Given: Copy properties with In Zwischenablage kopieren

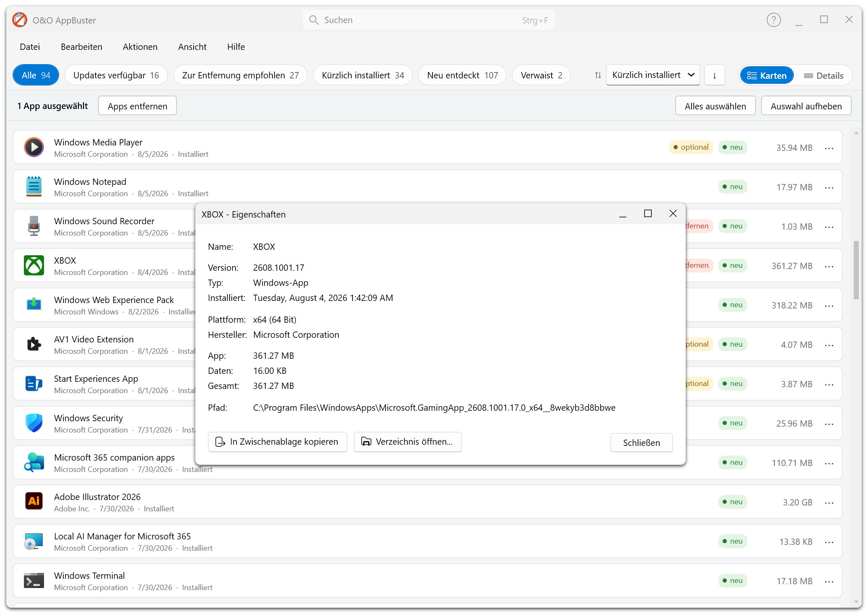Looking at the screenshot, I should [277, 442].
